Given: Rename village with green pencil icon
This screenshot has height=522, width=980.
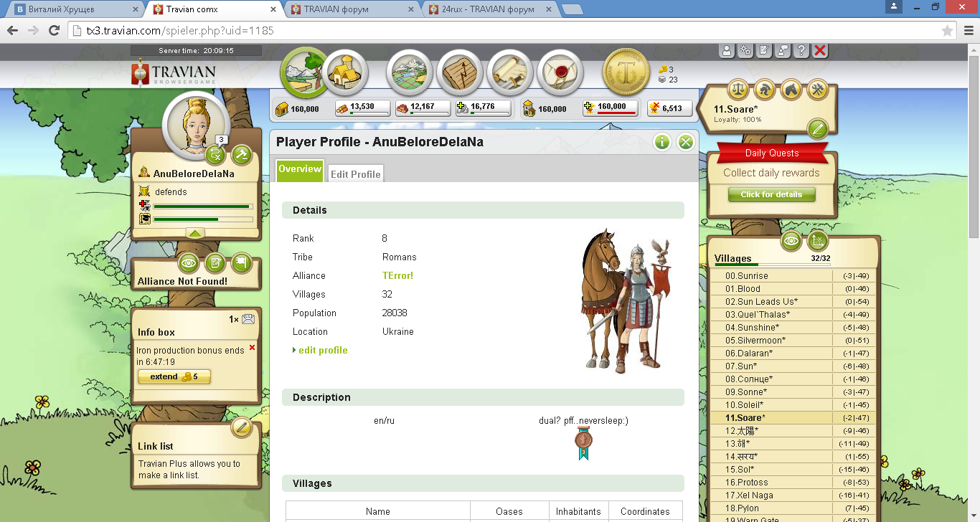Looking at the screenshot, I should [x=818, y=129].
